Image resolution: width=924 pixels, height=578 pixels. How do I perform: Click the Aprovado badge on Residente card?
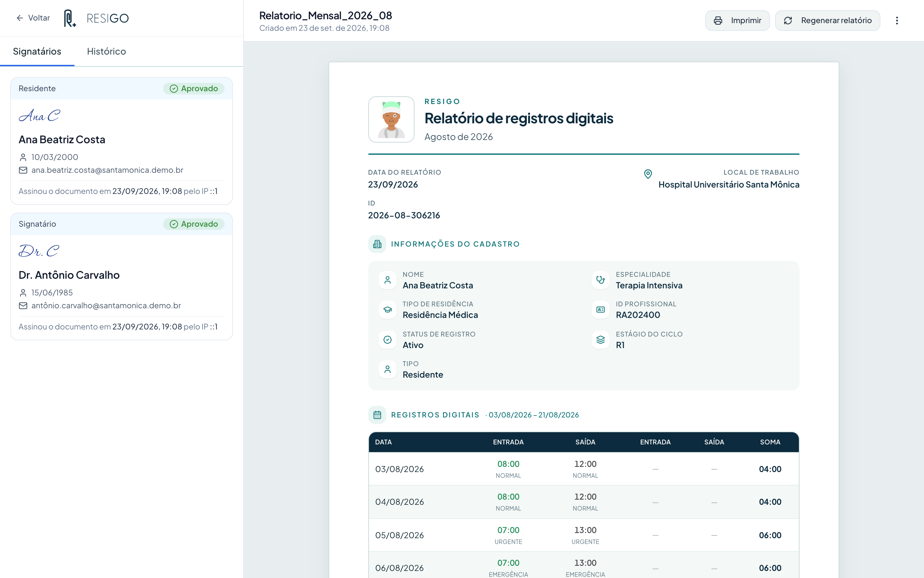[x=193, y=89]
